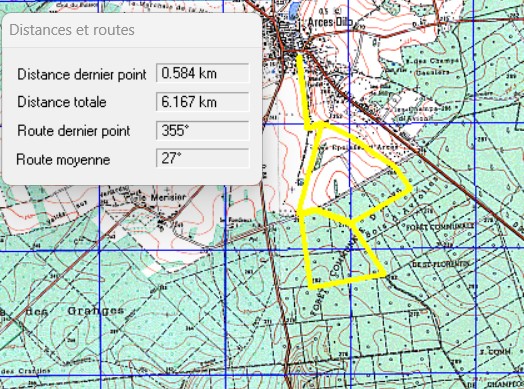Click the yellow route's southwest corner waypoint

pos(311,286)
